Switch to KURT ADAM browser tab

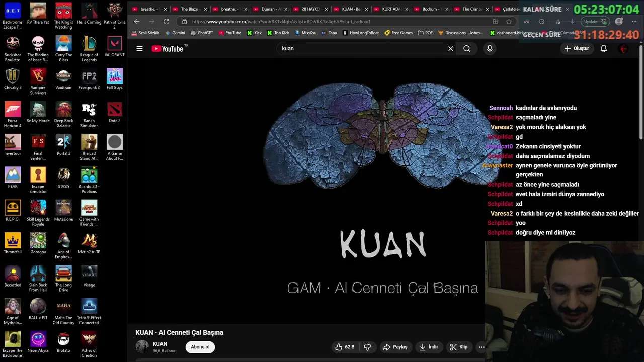click(x=390, y=9)
